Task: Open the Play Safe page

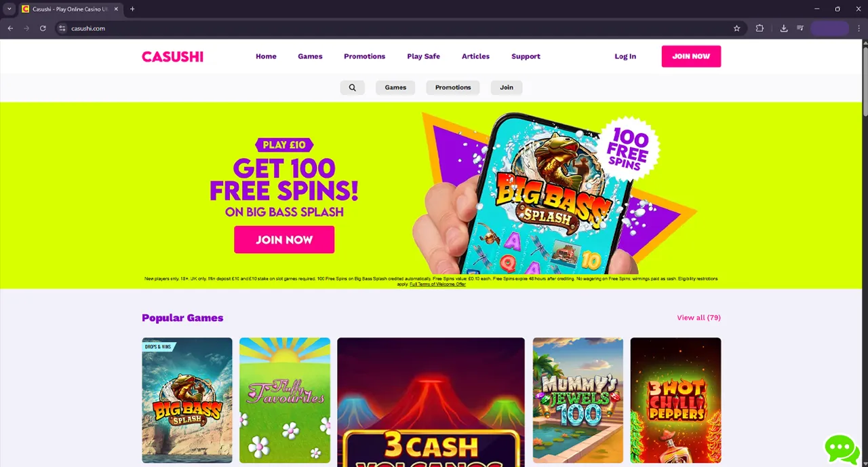Action: (423, 56)
